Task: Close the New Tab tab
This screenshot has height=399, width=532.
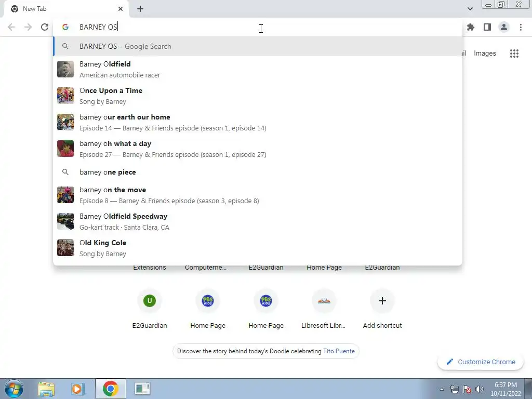Action: 121,9
